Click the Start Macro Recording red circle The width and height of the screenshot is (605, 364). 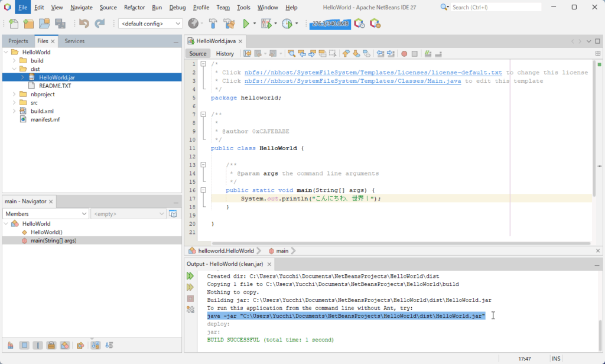404,54
